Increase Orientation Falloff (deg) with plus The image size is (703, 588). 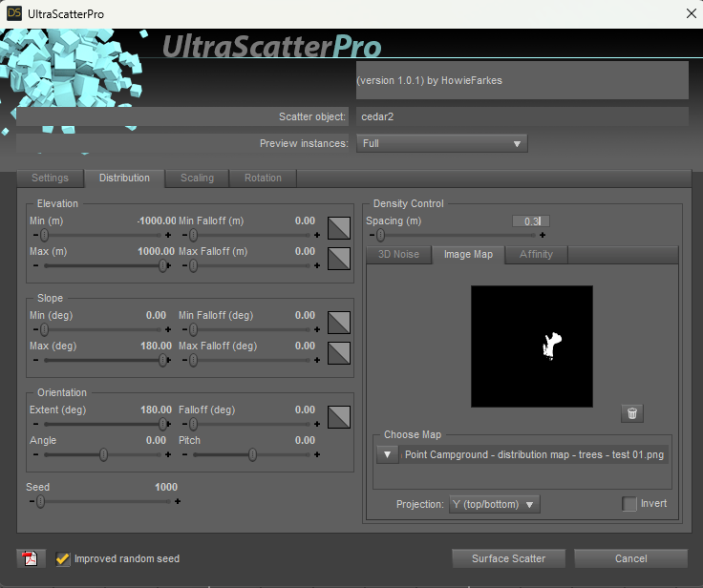317,424
